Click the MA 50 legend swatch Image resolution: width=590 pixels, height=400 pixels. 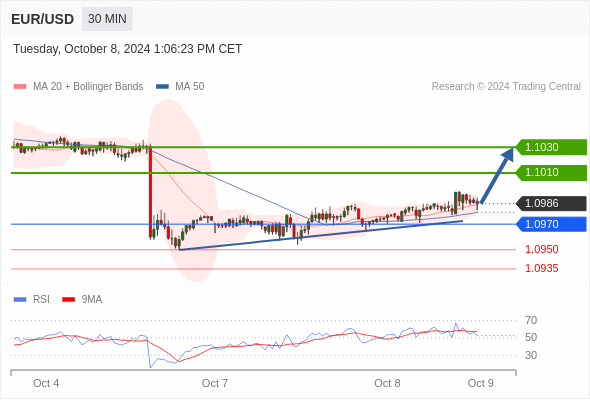tap(162, 87)
